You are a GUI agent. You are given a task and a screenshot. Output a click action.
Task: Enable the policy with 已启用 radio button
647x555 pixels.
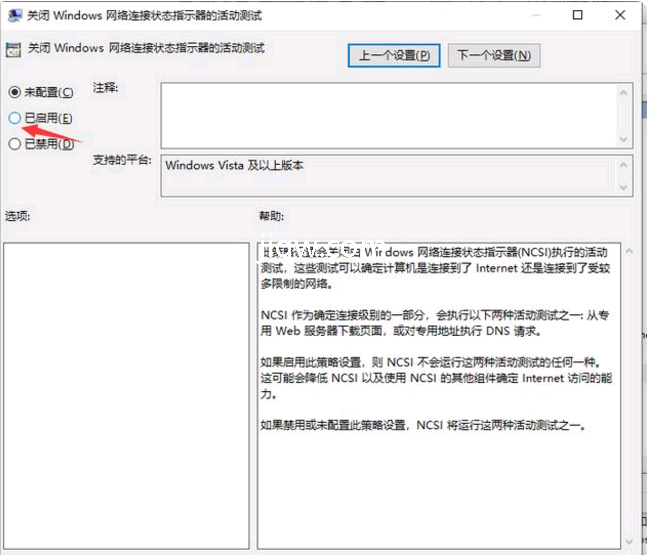(x=14, y=118)
